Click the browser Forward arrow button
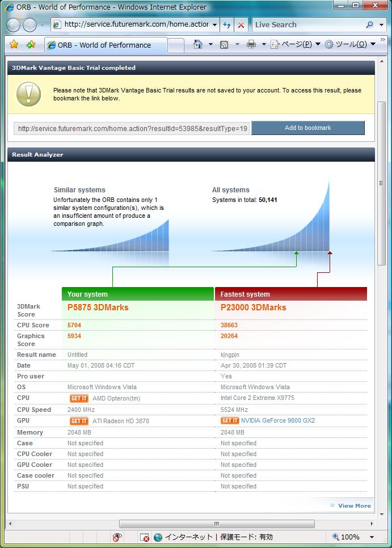 pos(29,25)
